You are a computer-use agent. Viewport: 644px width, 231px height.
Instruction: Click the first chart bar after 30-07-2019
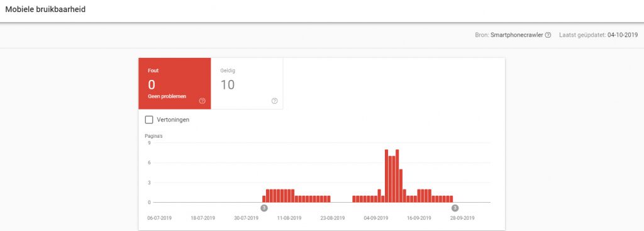tap(264, 199)
